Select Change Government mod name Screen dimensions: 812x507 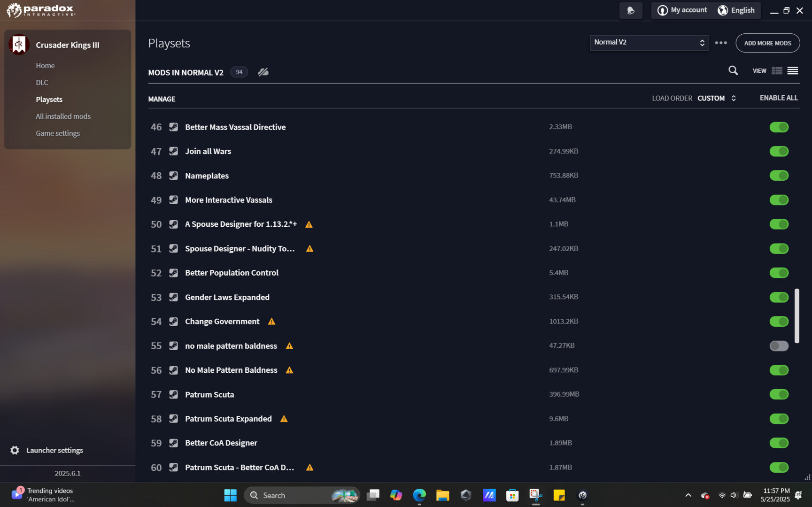click(222, 322)
